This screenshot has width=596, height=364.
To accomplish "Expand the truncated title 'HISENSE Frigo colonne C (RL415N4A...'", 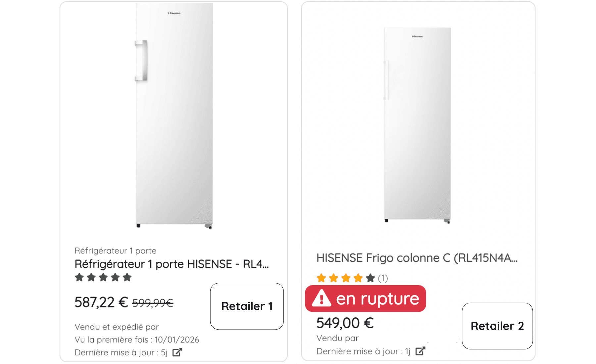I will (419, 258).
